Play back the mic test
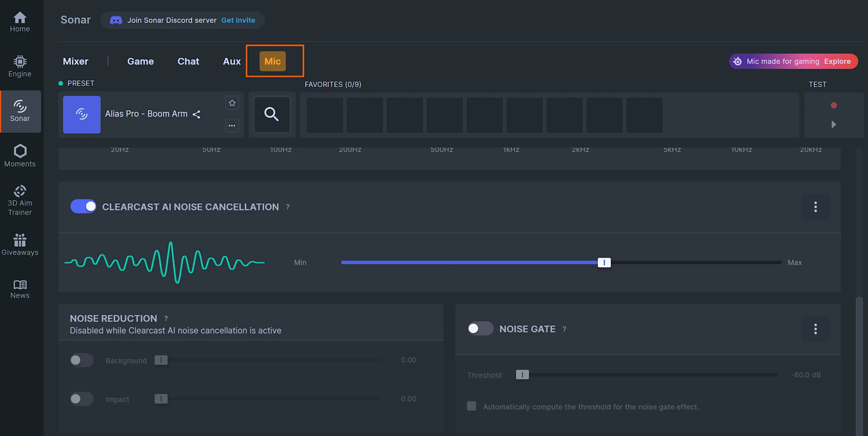The height and width of the screenshot is (436, 868). pos(834,124)
